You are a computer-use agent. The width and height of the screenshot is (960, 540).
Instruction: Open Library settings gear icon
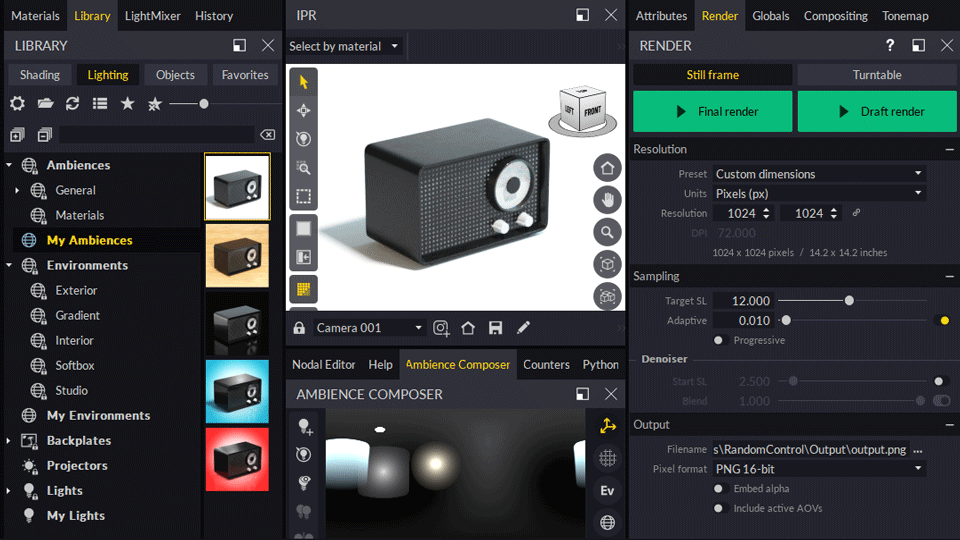point(17,103)
